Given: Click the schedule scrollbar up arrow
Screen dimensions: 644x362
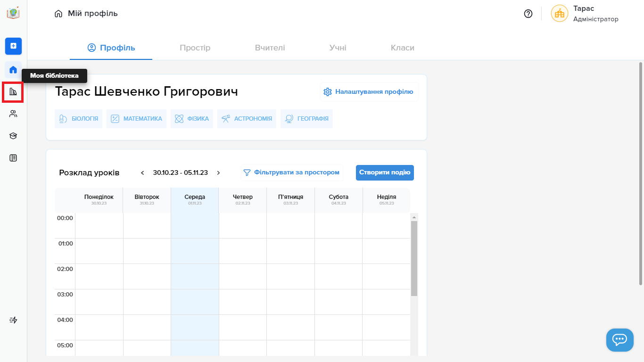Looking at the screenshot, I should point(414,217).
